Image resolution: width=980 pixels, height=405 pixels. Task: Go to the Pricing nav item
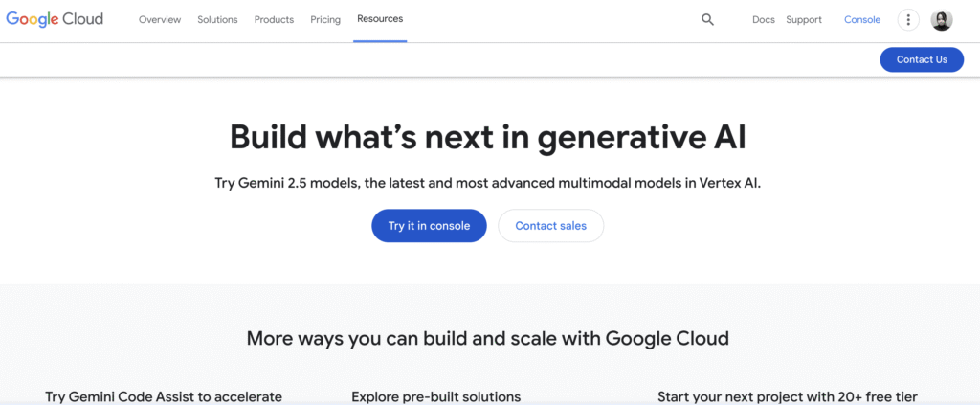pyautogui.click(x=325, y=20)
